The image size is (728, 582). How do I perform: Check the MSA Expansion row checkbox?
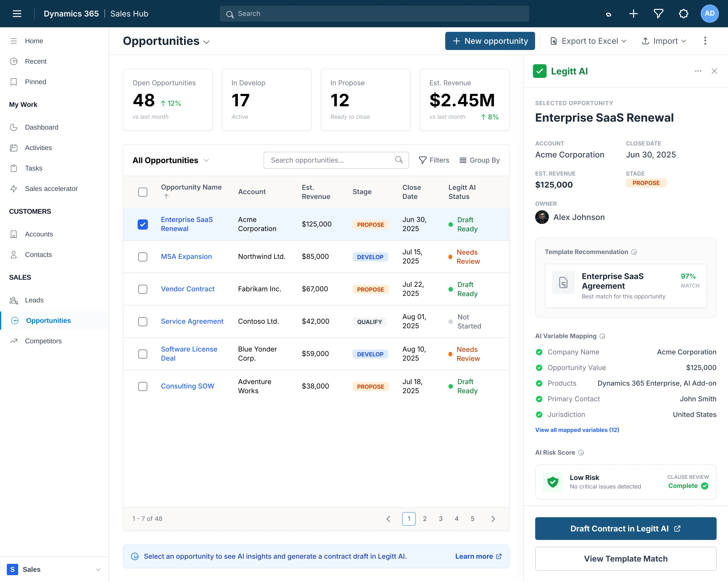pos(143,257)
